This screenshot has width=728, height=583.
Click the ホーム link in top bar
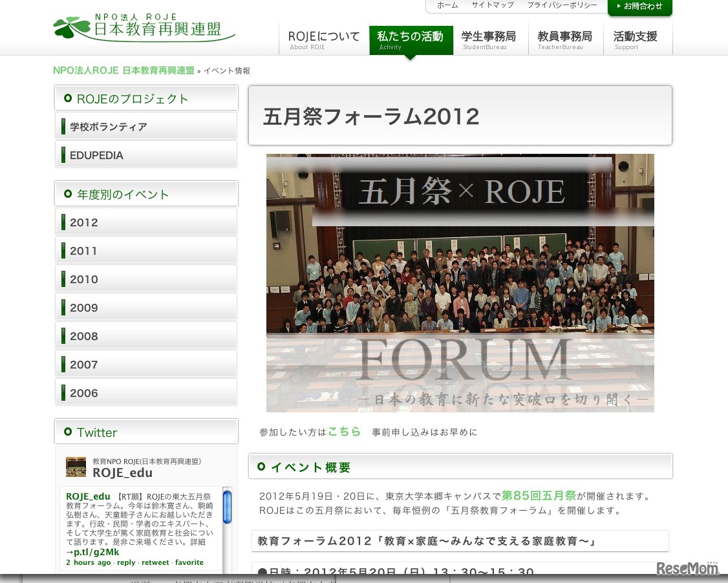(447, 5)
